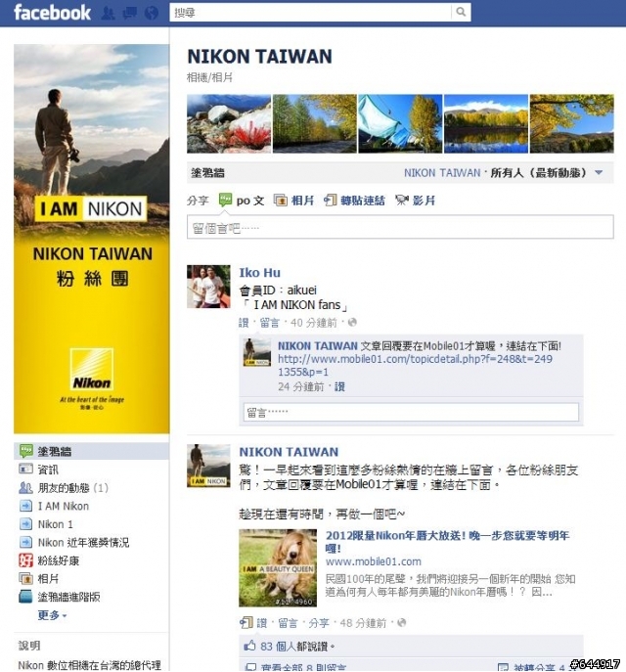This screenshot has width=626, height=672.
Task: Open the mobile01.com topicdetail URL link
Action: point(415,365)
